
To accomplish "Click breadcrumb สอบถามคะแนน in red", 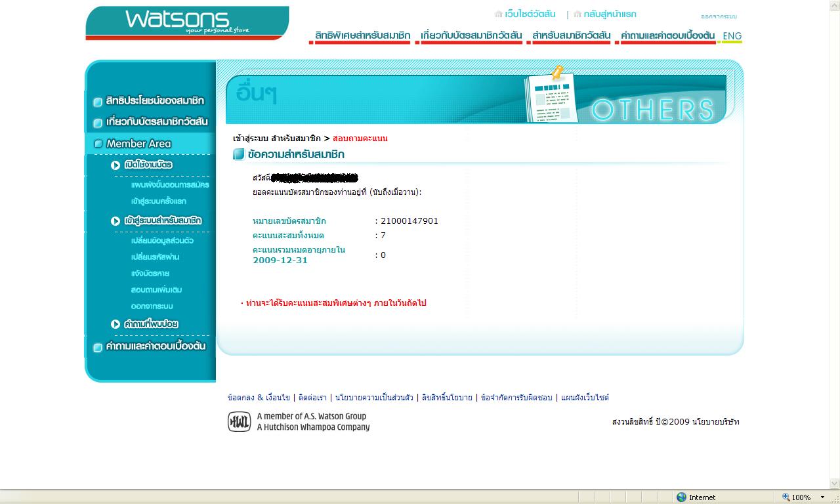I will click(x=360, y=138).
